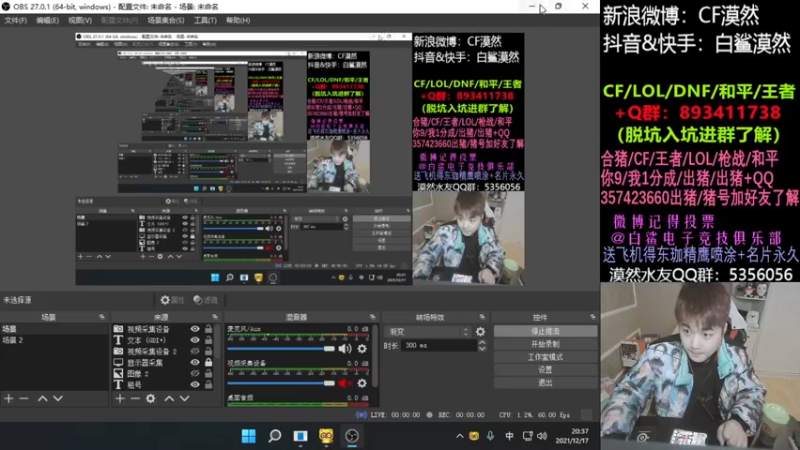Open volume control in system tray
This screenshot has height=450, width=800.
[x=542, y=436]
